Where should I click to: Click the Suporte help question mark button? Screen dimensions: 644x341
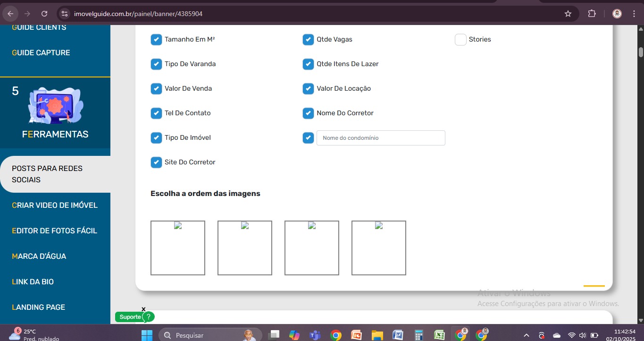tap(148, 317)
